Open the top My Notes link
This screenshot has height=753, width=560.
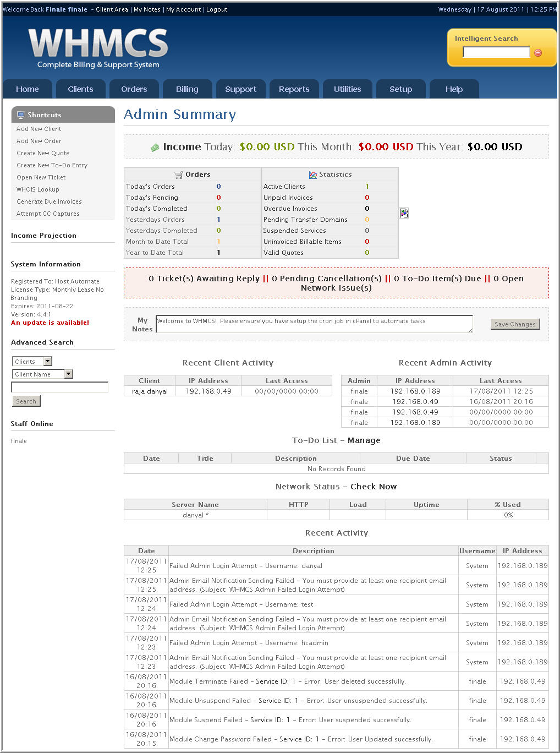pyautogui.click(x=147, y=9)
